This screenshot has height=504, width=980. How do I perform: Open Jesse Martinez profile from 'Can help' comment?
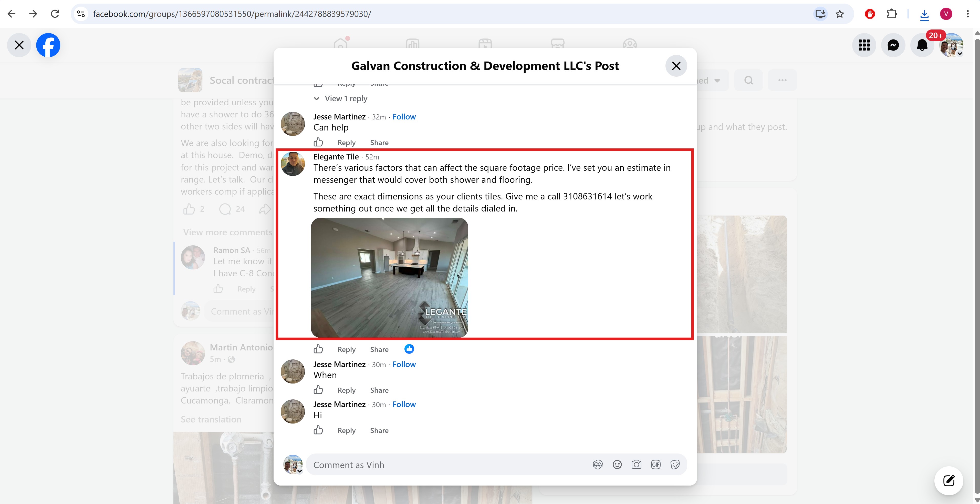click(339, 117)
